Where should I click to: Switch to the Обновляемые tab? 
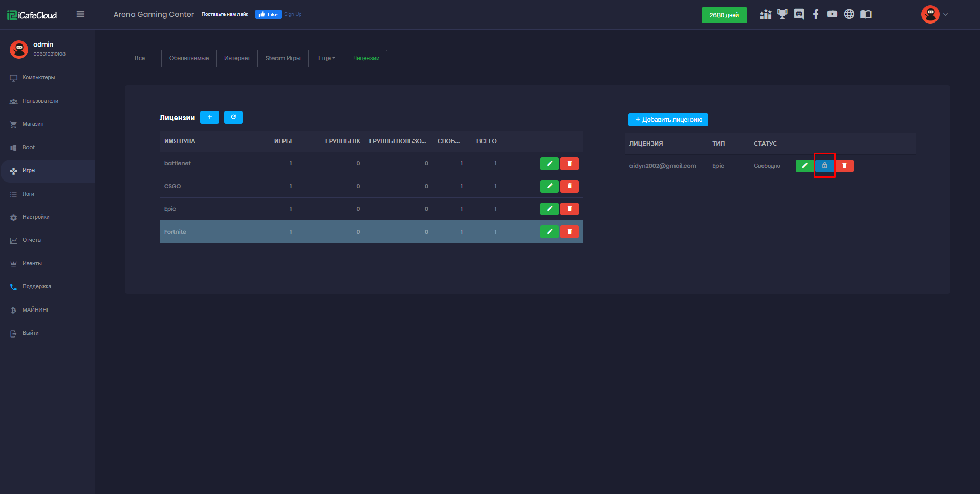click(x=189, y=58)
